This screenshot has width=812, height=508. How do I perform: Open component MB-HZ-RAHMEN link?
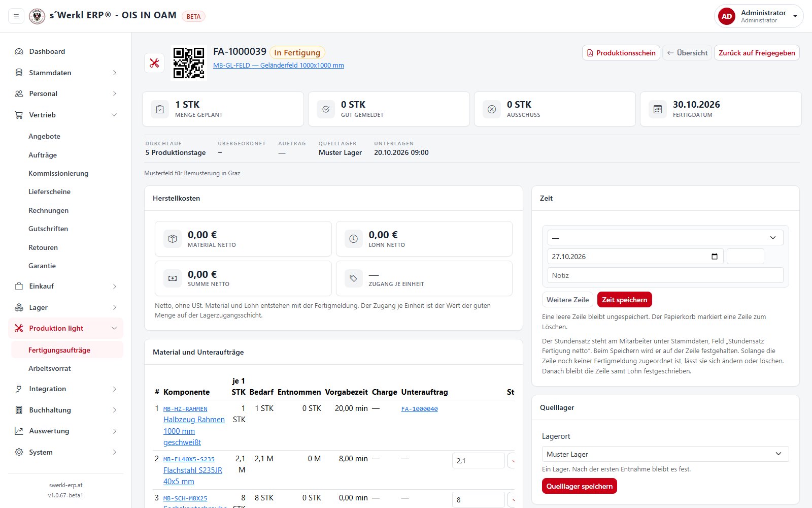185,409
